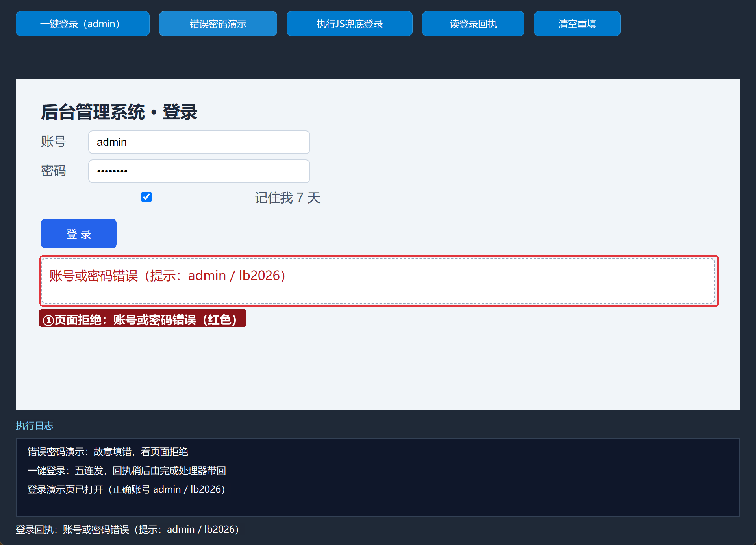The image size is (756, 545).
Task: Click log line 一键登录：五连发
Action: [127, 471]
